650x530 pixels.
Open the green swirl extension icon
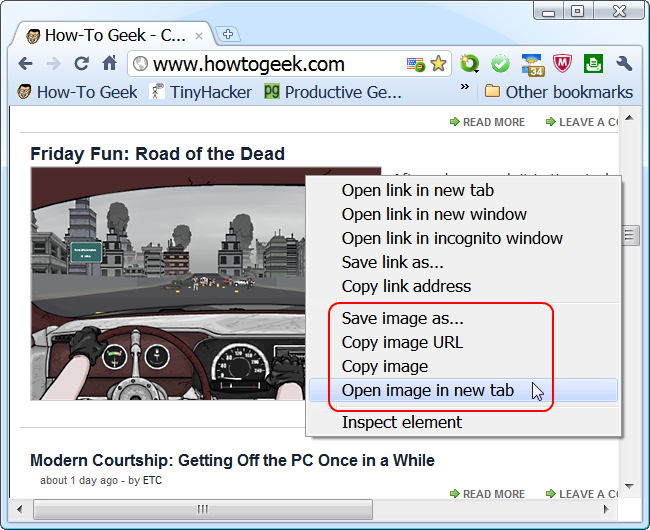(469, 64)
